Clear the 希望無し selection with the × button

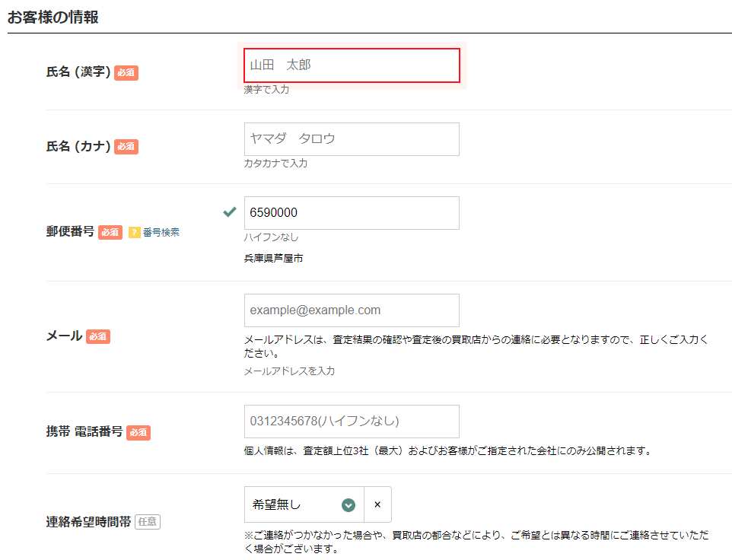tap(377, 504)
